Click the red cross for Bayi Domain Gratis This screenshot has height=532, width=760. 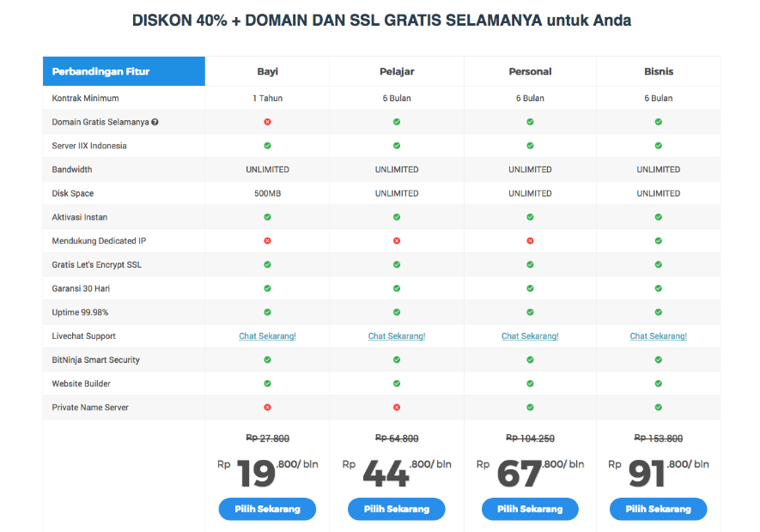pos(268,122)
